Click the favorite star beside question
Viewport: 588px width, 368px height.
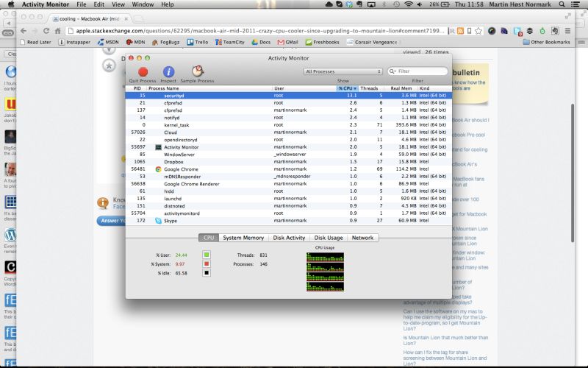tap(109, 66)
